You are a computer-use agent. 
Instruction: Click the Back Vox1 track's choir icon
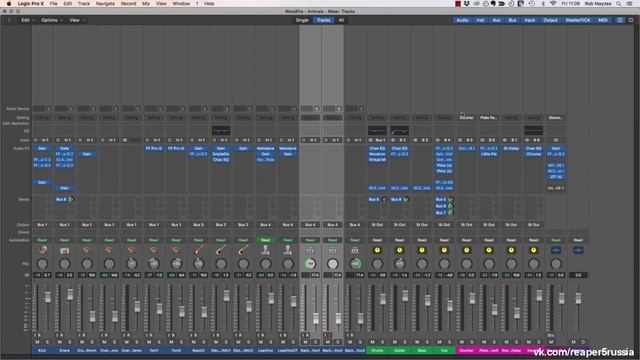(x=310, y=250)
